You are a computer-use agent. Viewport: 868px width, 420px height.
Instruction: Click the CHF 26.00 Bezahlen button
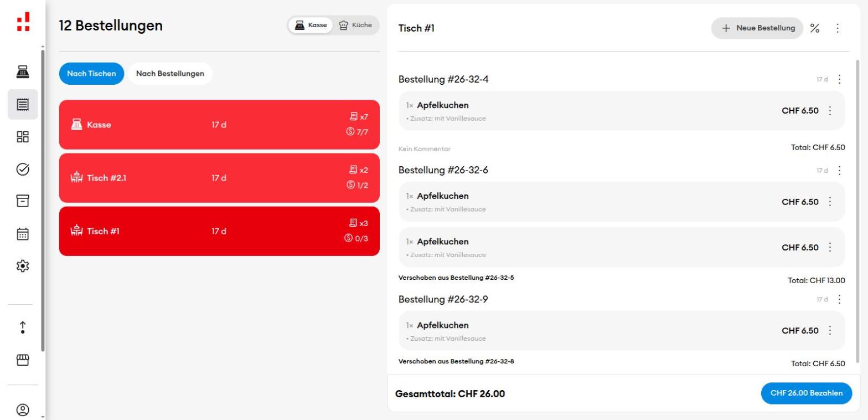point(807,393)
